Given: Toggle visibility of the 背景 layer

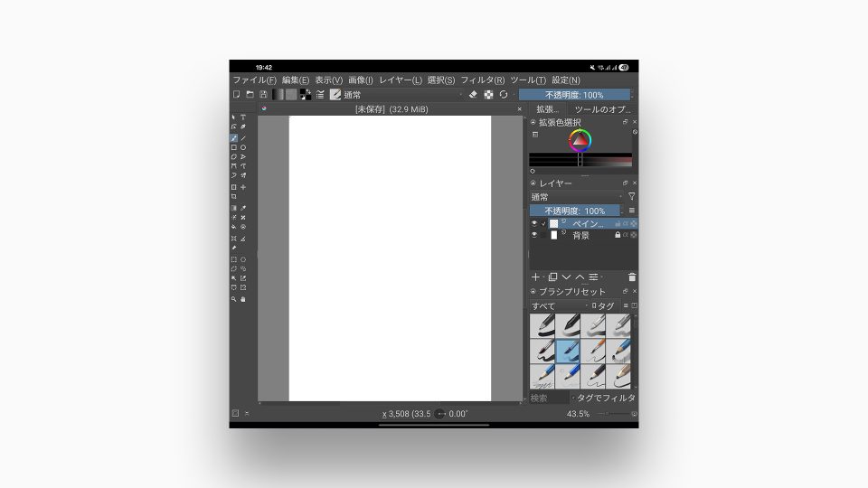Looking at the screenshot, I should 534,235.
